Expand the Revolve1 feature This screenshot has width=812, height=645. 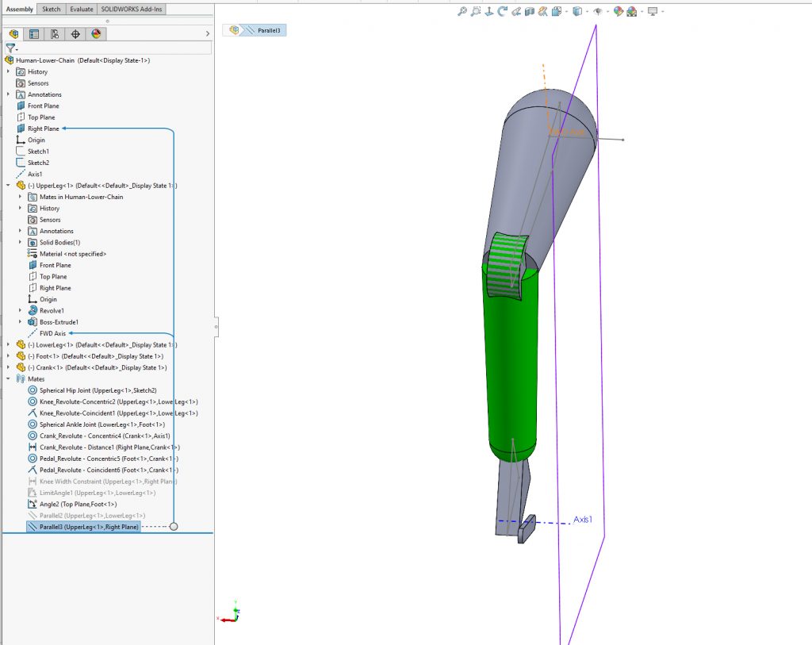click(x=20, y=311)
